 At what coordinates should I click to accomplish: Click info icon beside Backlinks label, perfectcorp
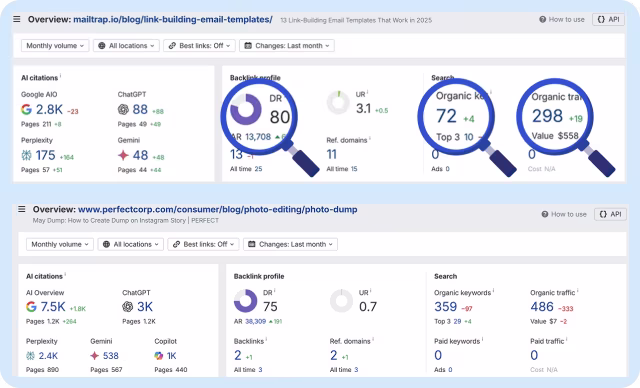267,339
